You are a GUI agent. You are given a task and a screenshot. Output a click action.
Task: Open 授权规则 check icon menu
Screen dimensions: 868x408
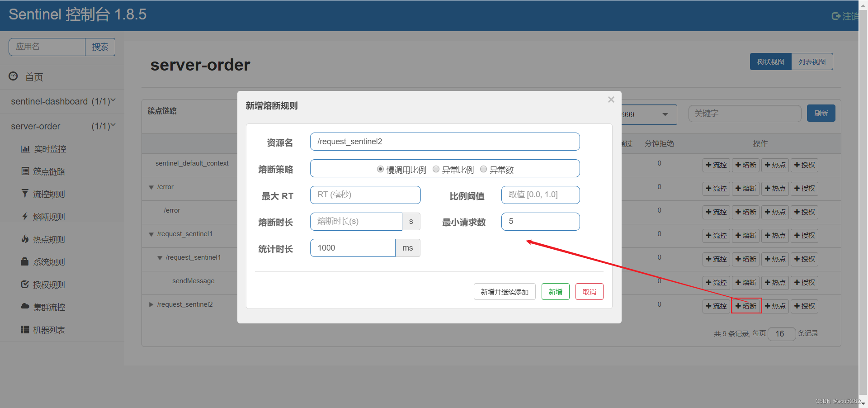(25, 285)
